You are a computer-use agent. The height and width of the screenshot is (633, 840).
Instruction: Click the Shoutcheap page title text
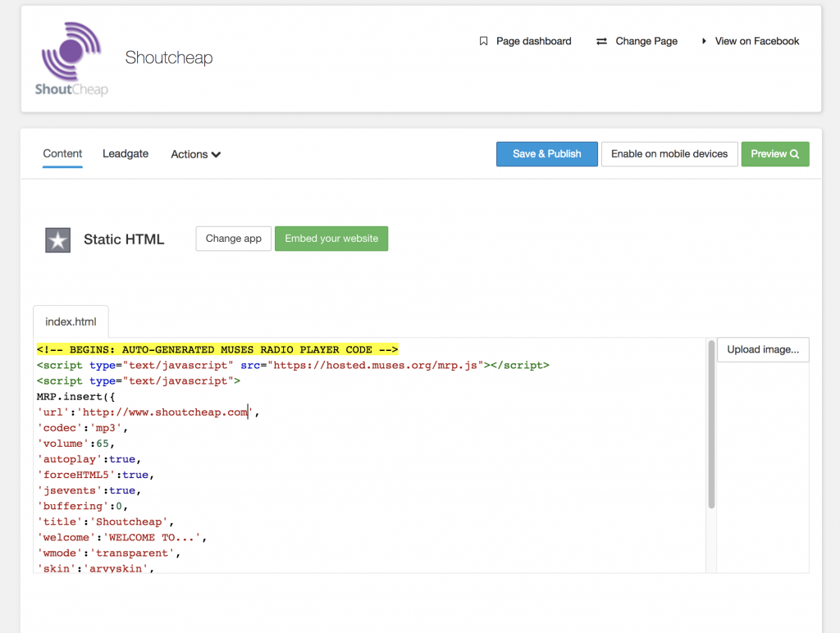pyautogui.click(x=168, y=58)
